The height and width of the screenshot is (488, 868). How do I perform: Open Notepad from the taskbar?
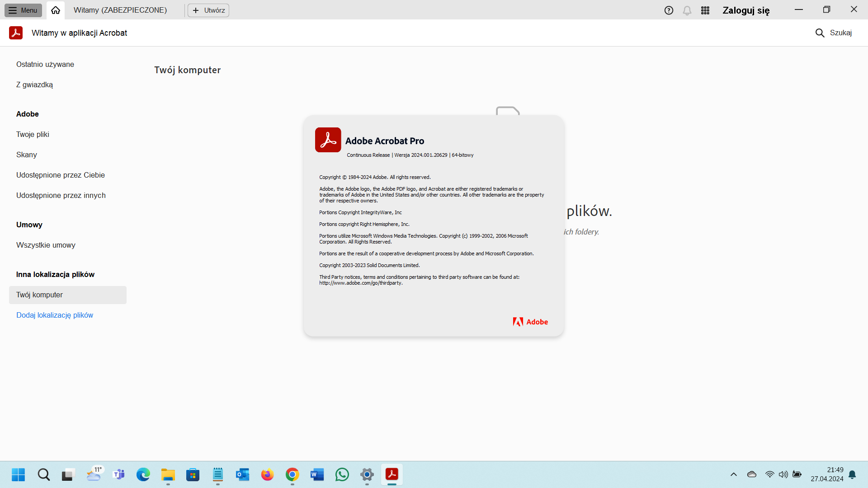[218, 474]
